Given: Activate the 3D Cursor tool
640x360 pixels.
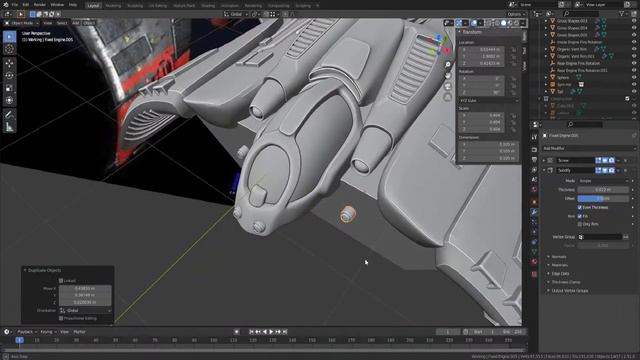Looking at the screenshot, I should point(9,49).
